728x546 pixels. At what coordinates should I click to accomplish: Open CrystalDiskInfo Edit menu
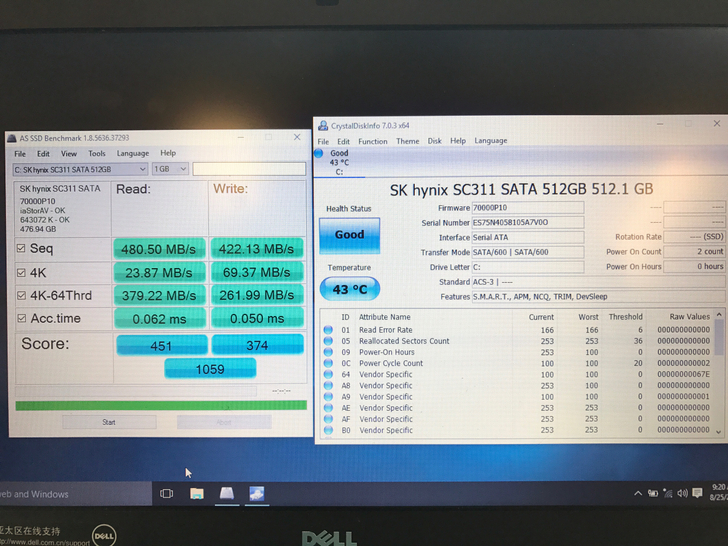tap(344, 142)
